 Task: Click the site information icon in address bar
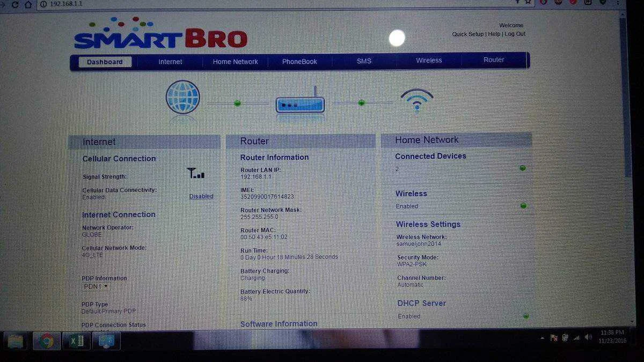click(x=43, y=4)
